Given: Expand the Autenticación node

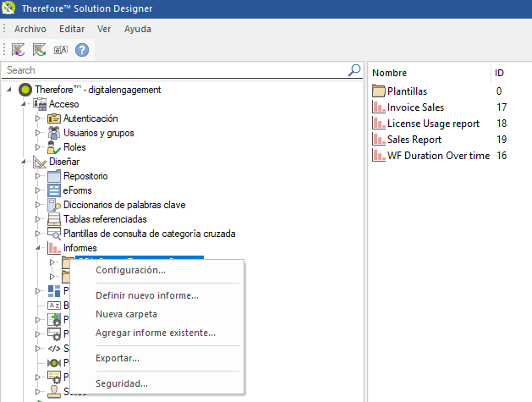Looking at the screenshot, I should point(38,118).
